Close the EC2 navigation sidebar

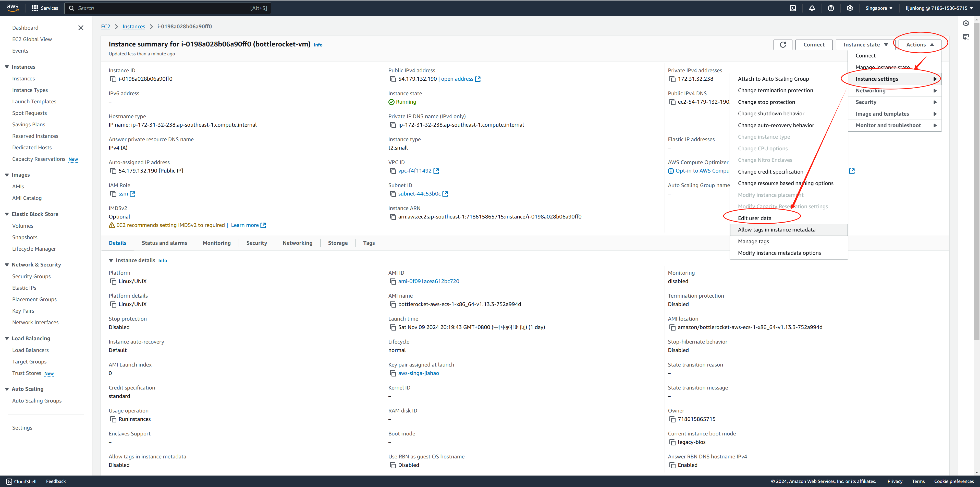(81, 28)
